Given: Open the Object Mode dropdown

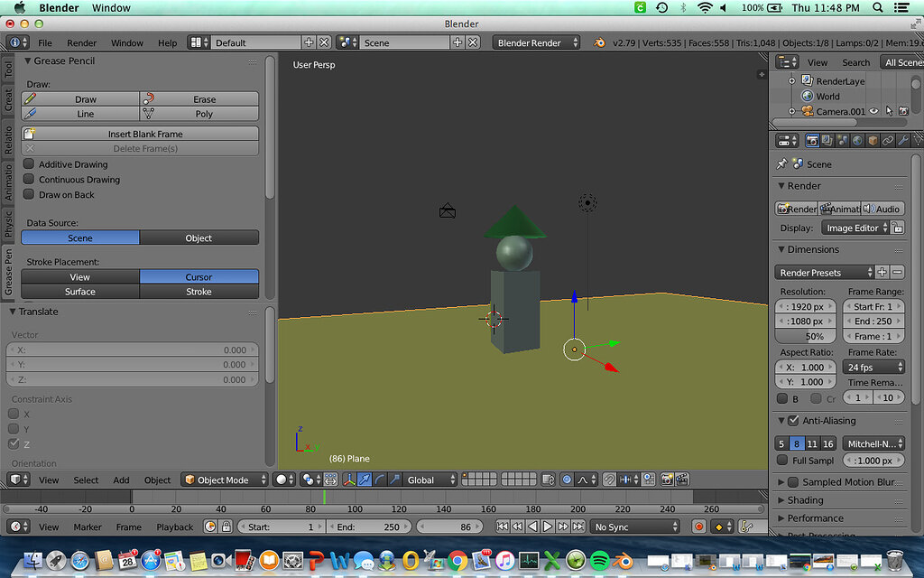Looking at the screenshot, I should (x=223, y=480).
